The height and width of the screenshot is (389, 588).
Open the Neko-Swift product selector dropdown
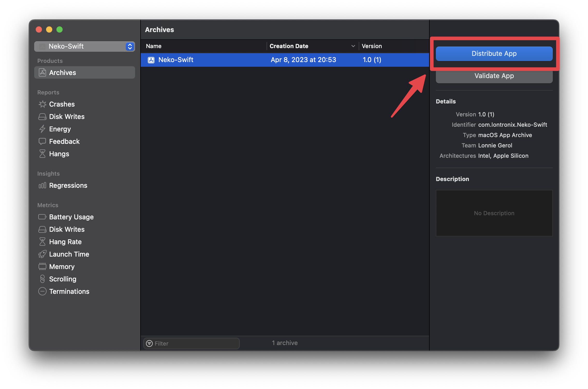tap(85, 47)
